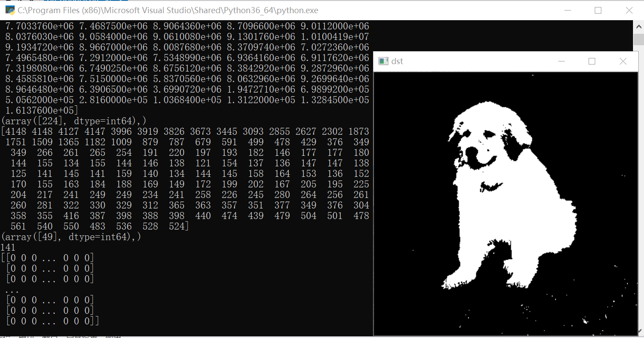Maximize the python.exe console window

coord(598,11)
